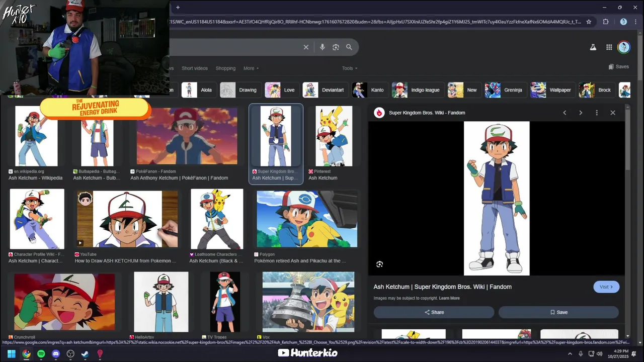
Task: Submit search with magnifier icon
Action: [x=349, y=47]
